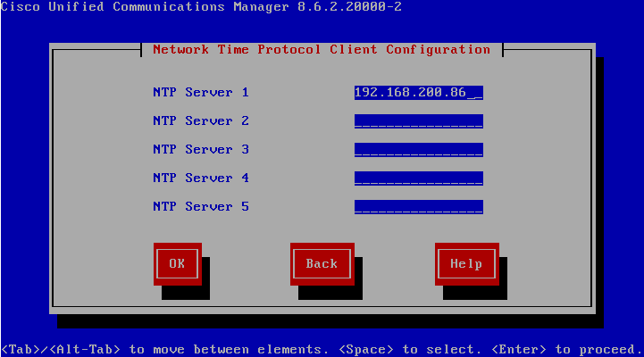
Task: Click the <Tab> hint in the footer
Action: click(x=21, y=349)
